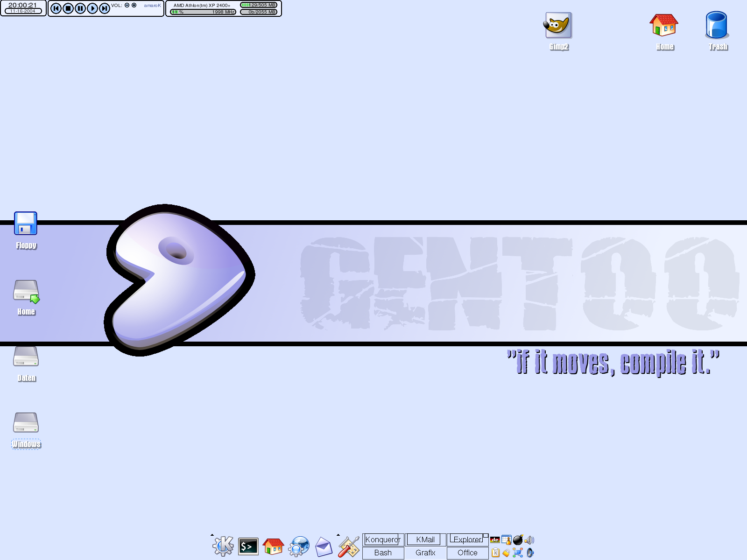Click the AMD Athlon XP 2400+ label
This screenshot has height=560, width=747.
pos(202,6)
